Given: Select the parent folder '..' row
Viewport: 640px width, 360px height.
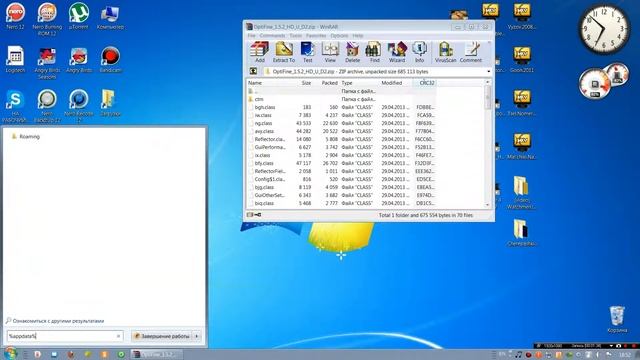Looking at the screenshot, I should 342,91.
